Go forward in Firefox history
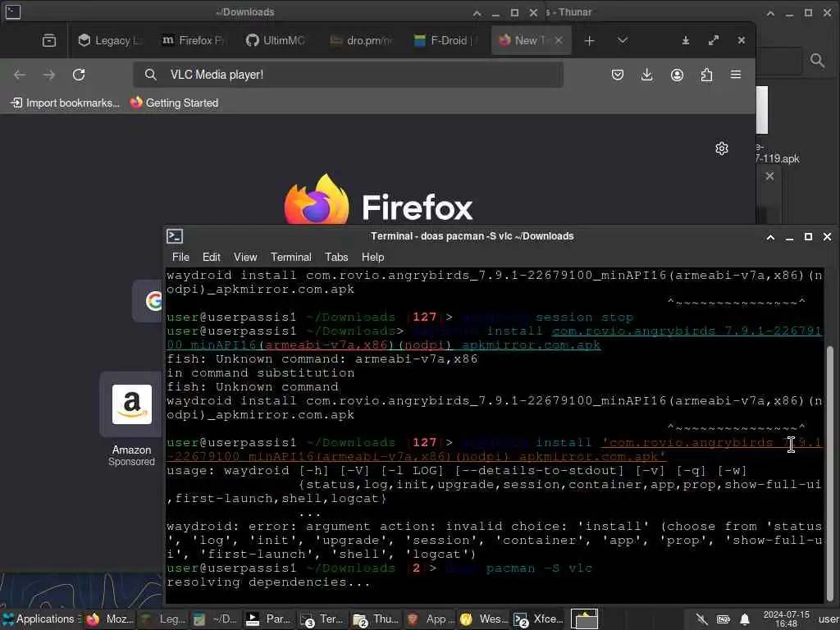 coord(49,75)
